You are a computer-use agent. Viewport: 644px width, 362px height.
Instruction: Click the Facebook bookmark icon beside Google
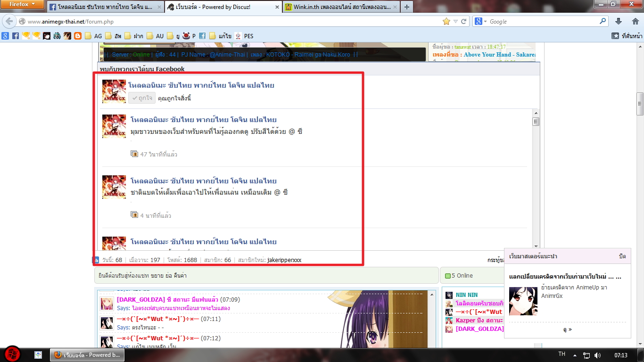[x=16, y=36]
